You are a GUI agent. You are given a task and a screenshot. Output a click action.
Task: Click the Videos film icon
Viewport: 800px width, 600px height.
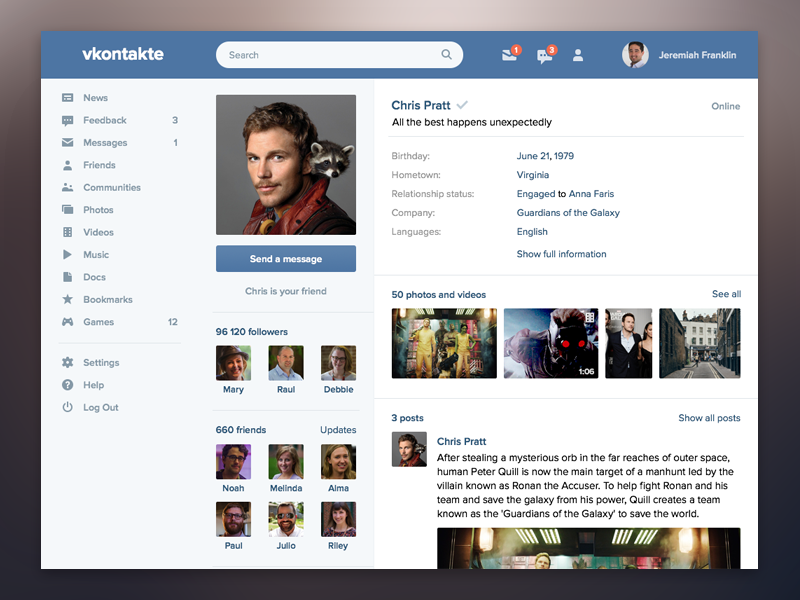[67, 232]
